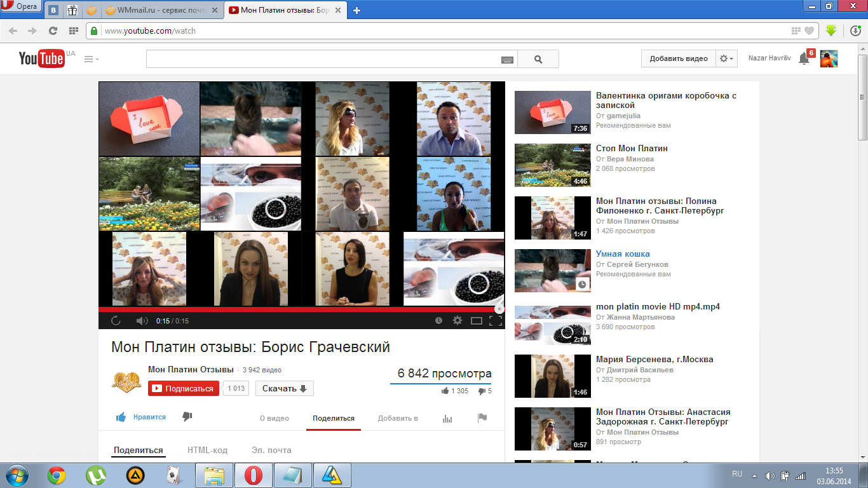Image resolution: width=868 pixels, height=488 pixels.
Task: Show video statistics bar chart icon
Action: pyautogui.click(x=447, y=418)
